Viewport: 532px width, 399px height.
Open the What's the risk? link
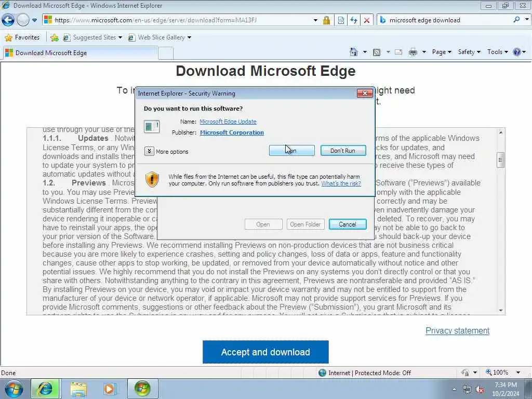(341, 183)
